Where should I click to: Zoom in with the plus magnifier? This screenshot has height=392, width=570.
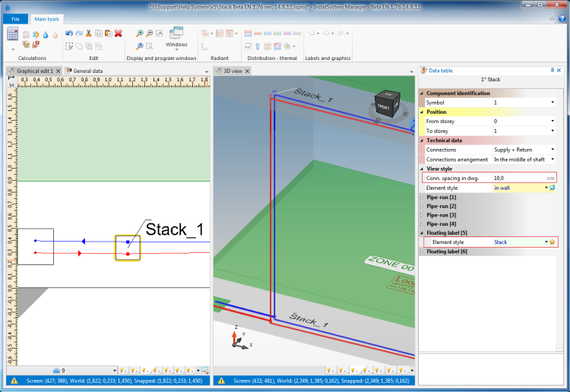coord(140,33)
